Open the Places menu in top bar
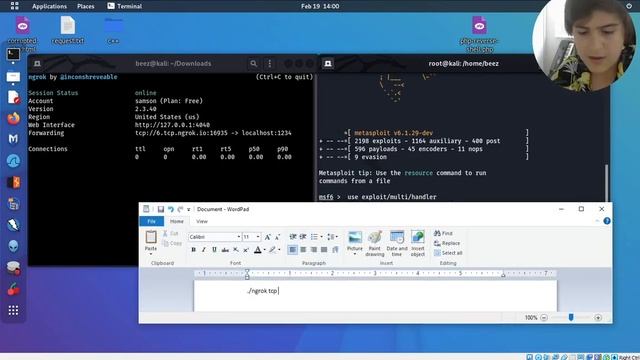640x360 pixels. point(86,6)
